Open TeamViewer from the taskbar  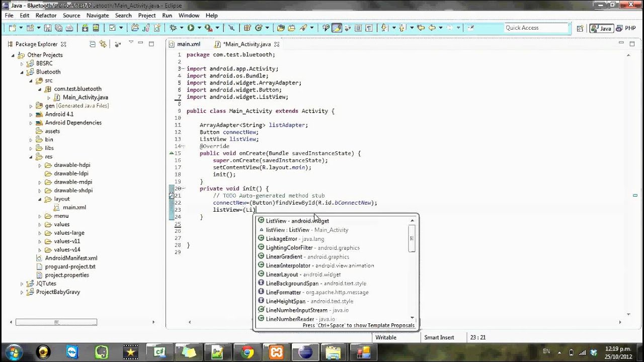[72, 352]
